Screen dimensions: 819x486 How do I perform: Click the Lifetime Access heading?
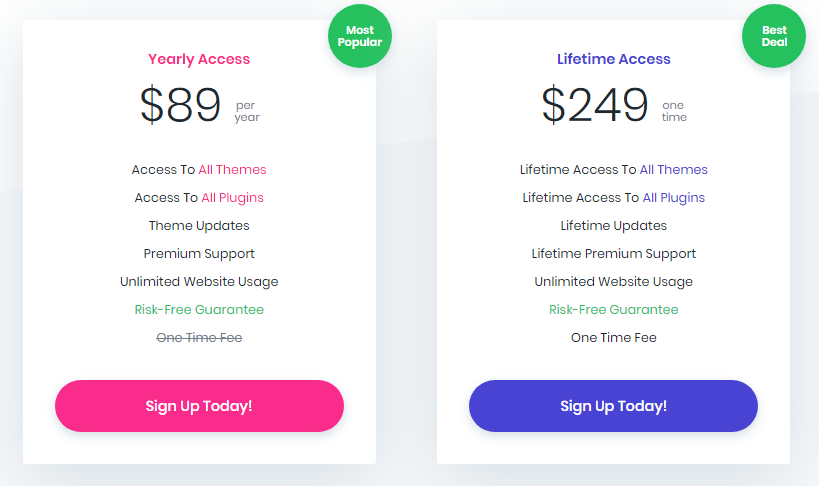pyautogui.click(x=614, y=59)
